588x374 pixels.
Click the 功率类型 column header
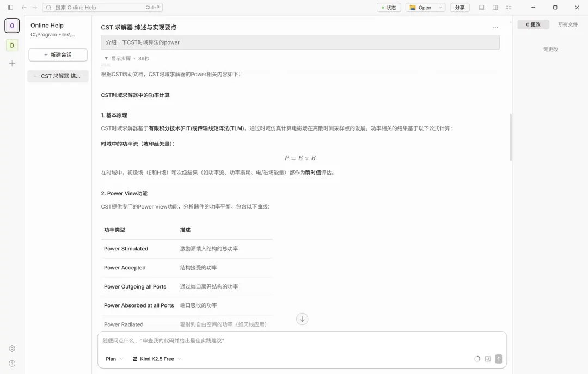coord(114,230)
